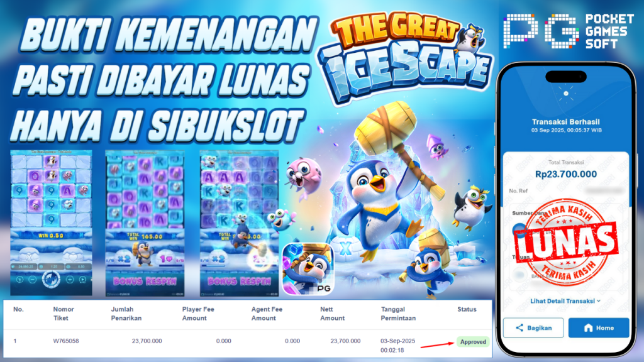Screen dimensions: 644x362
Task: Click the Status column header
Action: (467, 309)
